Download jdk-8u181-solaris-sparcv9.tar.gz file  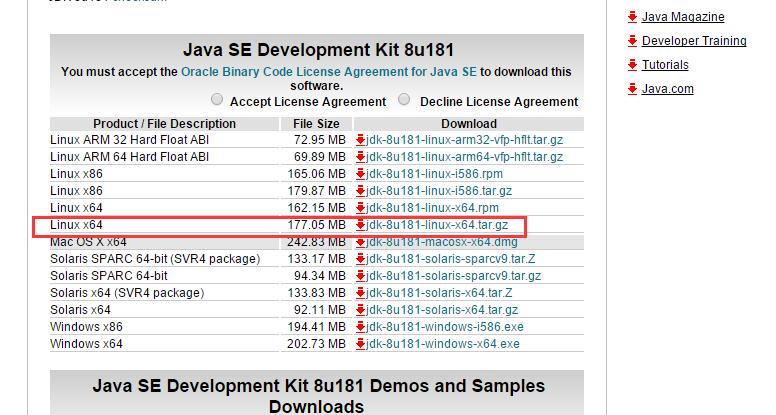(x=453, y=276)
